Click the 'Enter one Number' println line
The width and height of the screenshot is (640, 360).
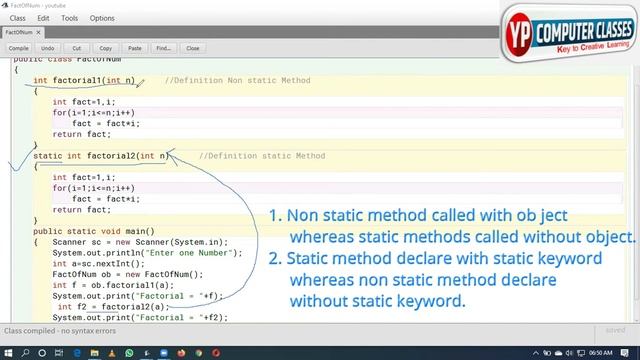(x=147, y=253)
